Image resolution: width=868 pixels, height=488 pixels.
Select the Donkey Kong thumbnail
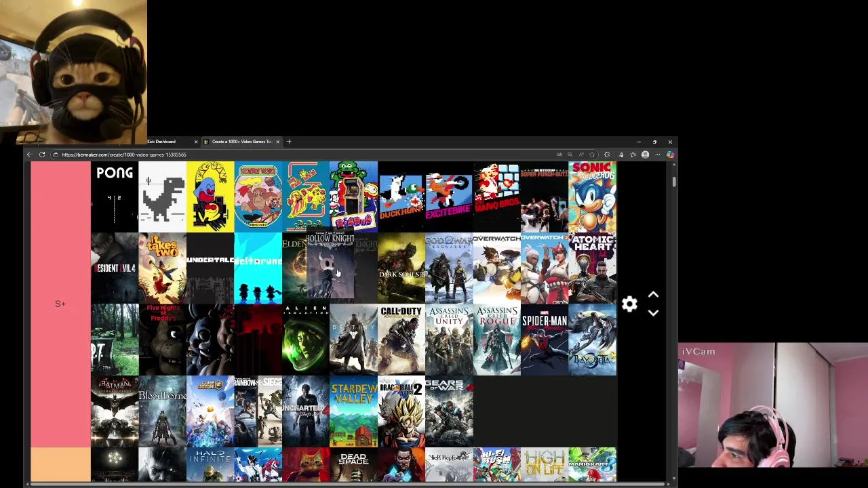pyautogui.click(x=258, y=197)
